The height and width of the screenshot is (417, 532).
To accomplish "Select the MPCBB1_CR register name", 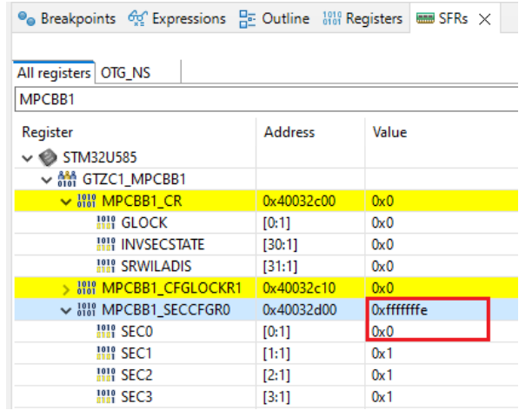I will pyautogui.click(x=142, y=201).
